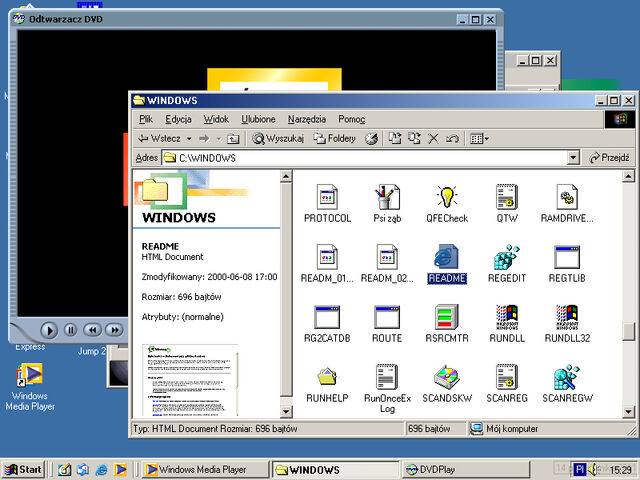Viewport: 640px width, 480px height.
Task: Pause playback in the DVD player
Action: 70,330
